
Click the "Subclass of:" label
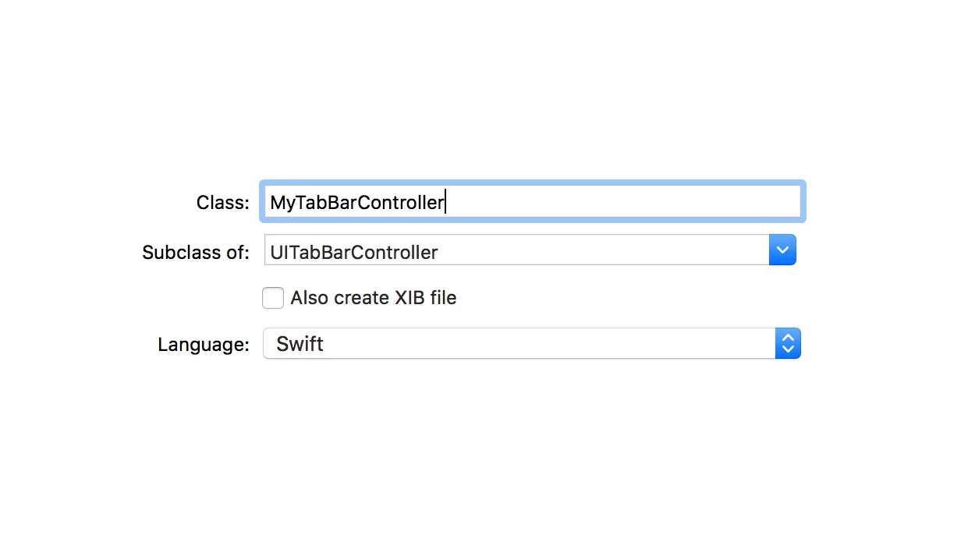pyautogui.click(x=195, y=253)
